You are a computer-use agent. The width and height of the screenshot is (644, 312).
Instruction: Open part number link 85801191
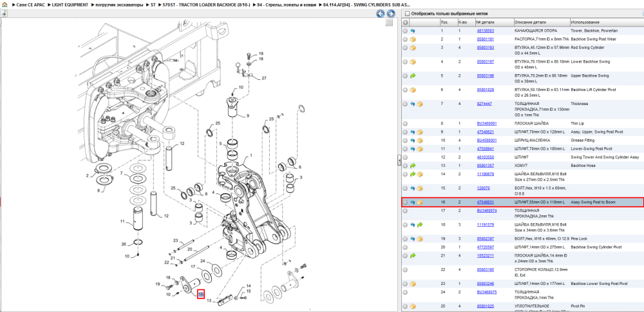coord(485,39)
